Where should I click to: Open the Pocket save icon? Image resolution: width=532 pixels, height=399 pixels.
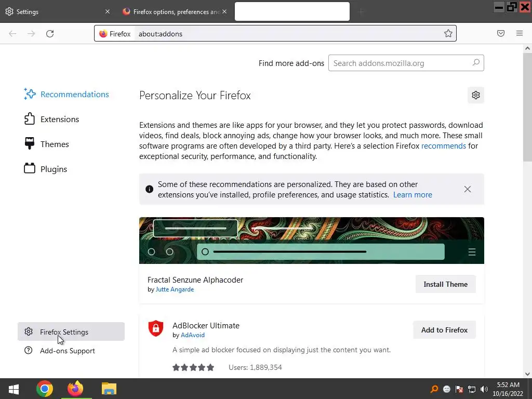tap(501, 33)
